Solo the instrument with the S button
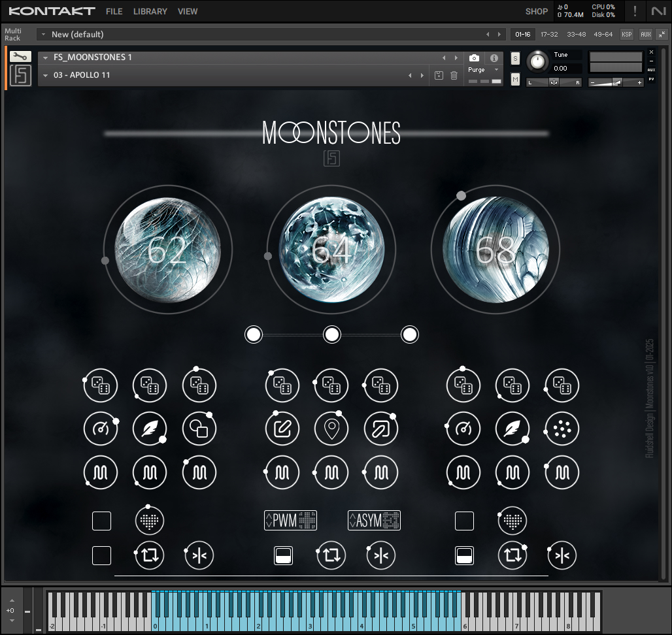The height and width of the screenshot is (635, 672). coord(515,58)
